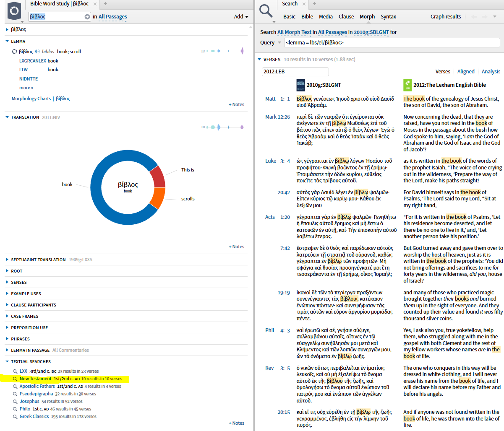Play the pronunciation audio for βίβλος
The image size is (504, 431).
click(x=37, y=52)
